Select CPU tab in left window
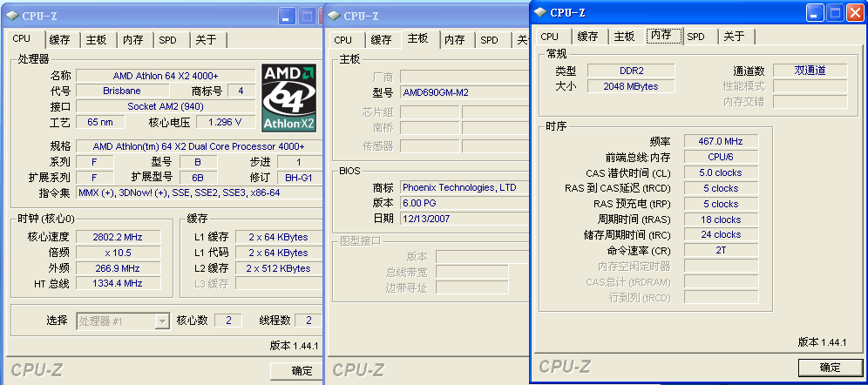 click(x=22, y=38)
